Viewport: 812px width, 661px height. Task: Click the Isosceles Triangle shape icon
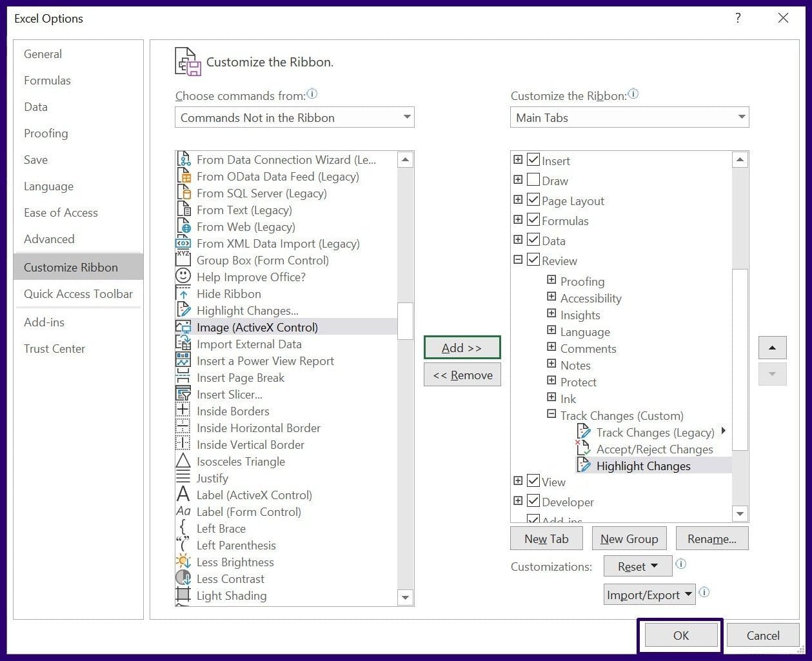(183, 462)
